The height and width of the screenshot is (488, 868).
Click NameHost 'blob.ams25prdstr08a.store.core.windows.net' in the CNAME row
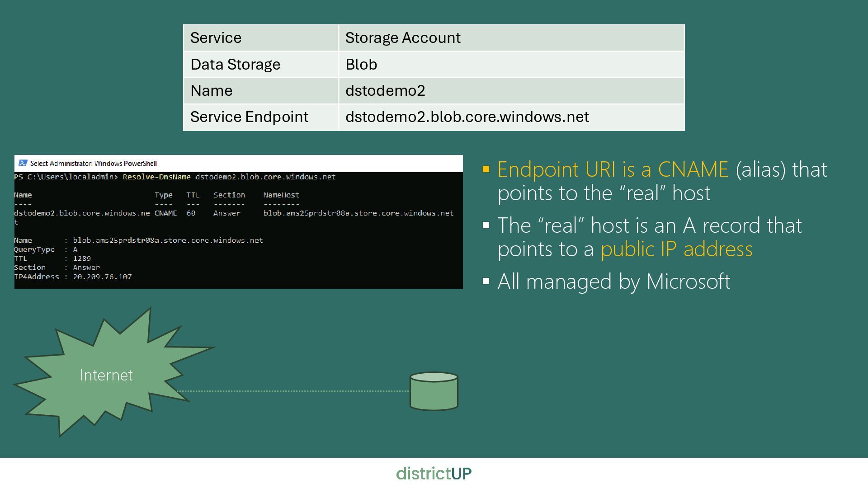(x=358, y=213)
